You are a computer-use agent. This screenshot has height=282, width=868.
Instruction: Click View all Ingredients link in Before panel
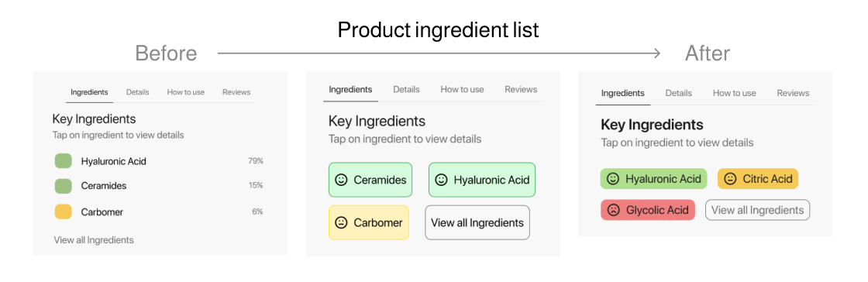coord(94,240)
